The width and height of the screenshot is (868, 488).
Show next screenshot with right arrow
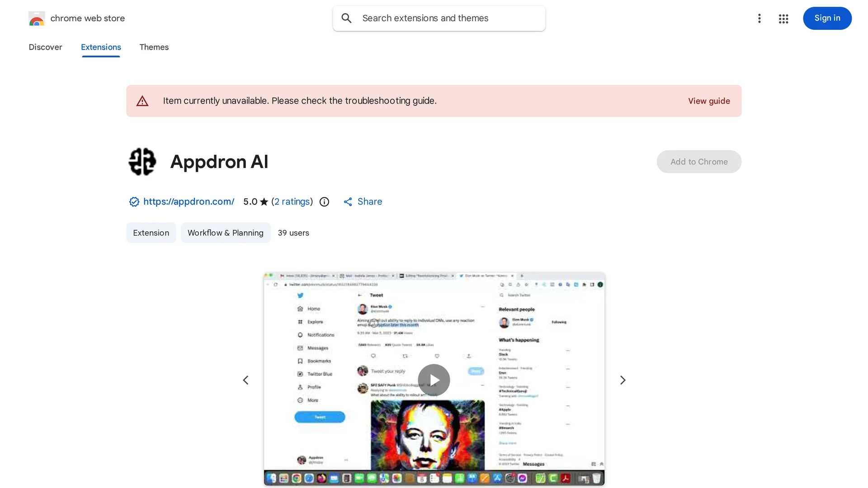click(623, 380)
